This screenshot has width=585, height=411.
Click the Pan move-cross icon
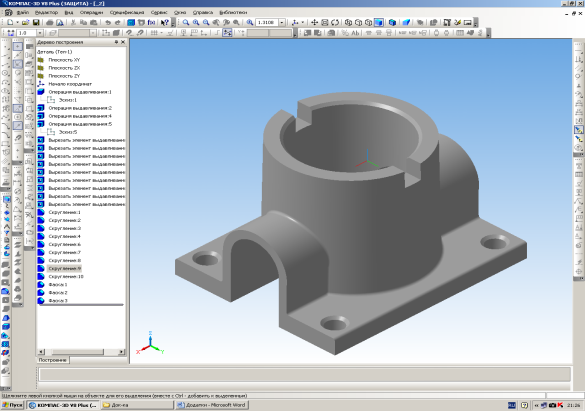314,22
